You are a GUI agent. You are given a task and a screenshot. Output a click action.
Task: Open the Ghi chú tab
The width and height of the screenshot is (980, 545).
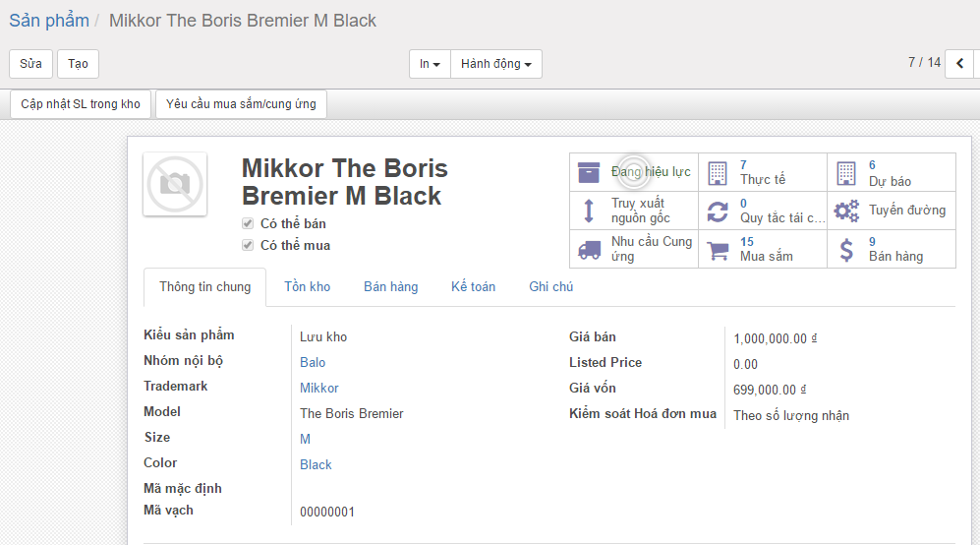[550, 286]
